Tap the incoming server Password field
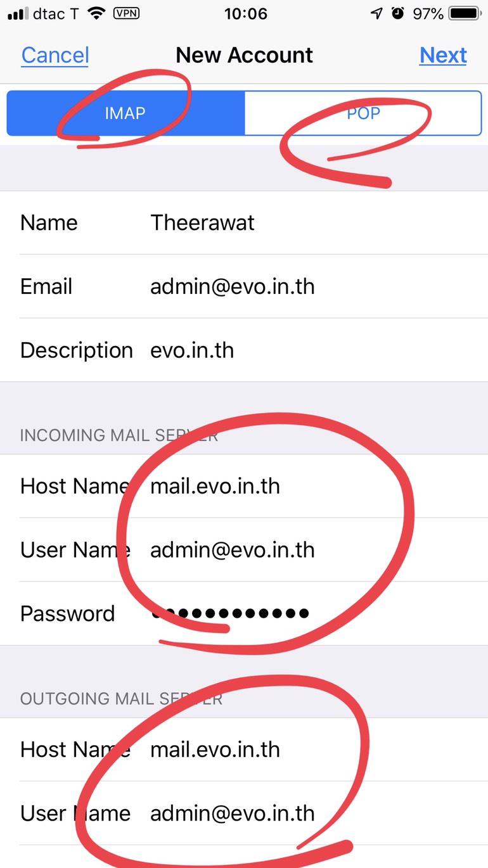 244,613
